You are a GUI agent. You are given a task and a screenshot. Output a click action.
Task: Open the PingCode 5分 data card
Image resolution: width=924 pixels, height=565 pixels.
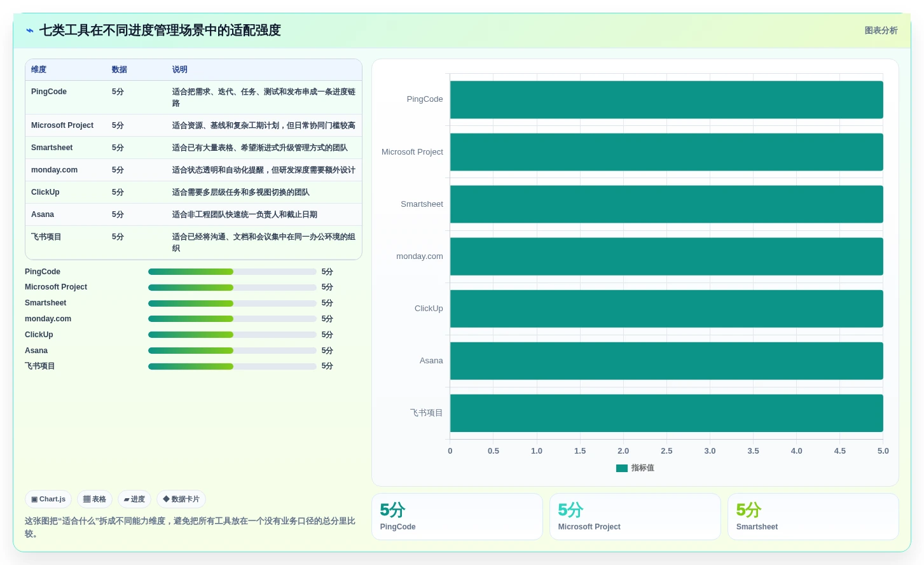[x=457, y=517]
